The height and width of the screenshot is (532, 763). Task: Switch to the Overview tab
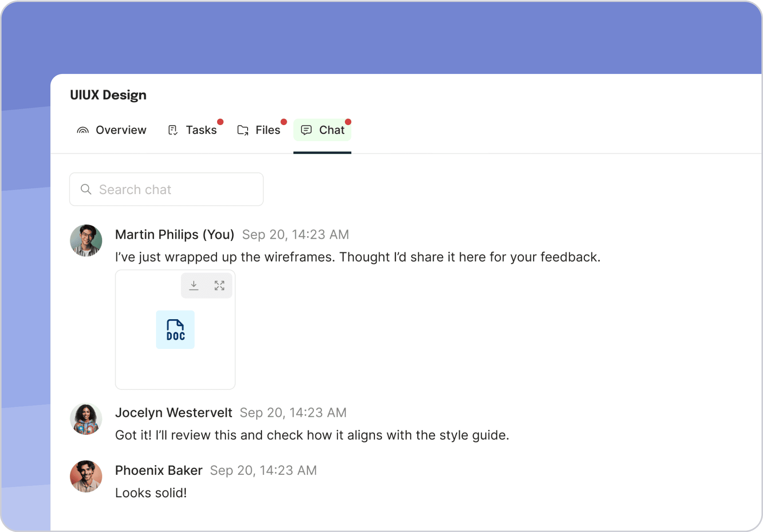[x=121, y=130]
